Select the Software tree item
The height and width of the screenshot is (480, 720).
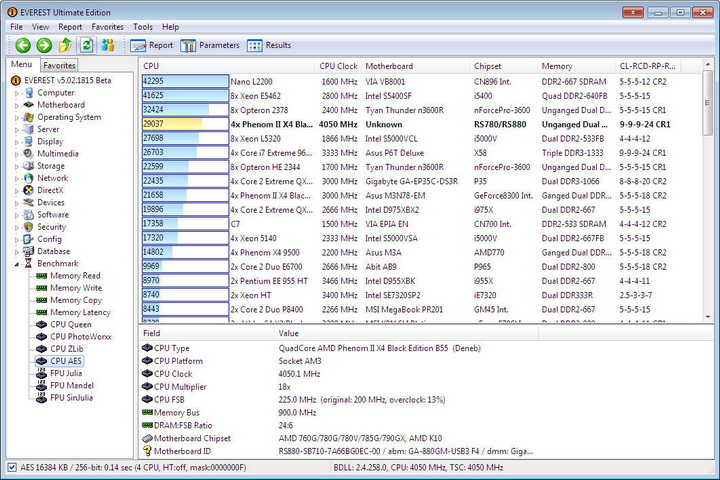pos(53,215)
